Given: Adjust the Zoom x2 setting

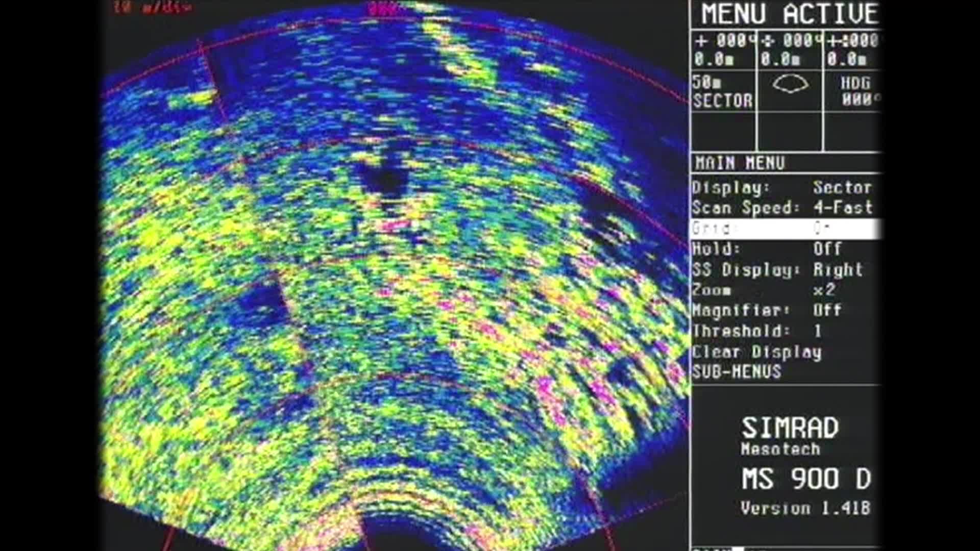Looking at the screenshot, I should pos(786,290).
